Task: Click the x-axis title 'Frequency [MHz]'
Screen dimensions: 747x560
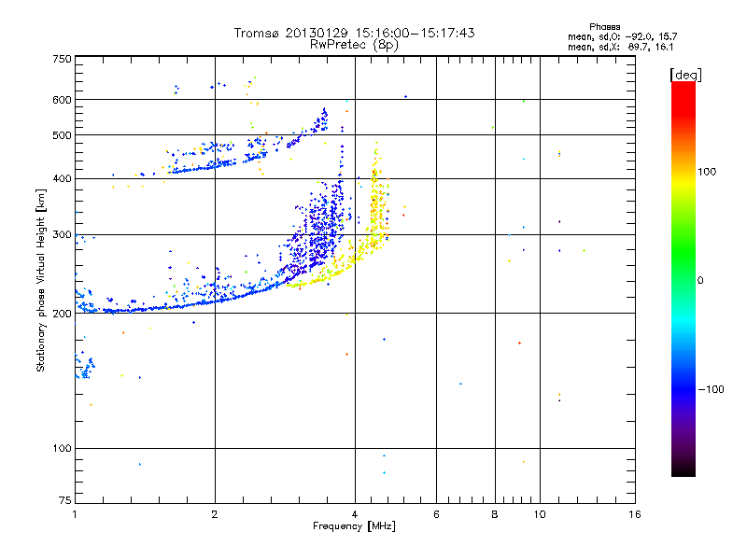Action: tap(354, 526)
